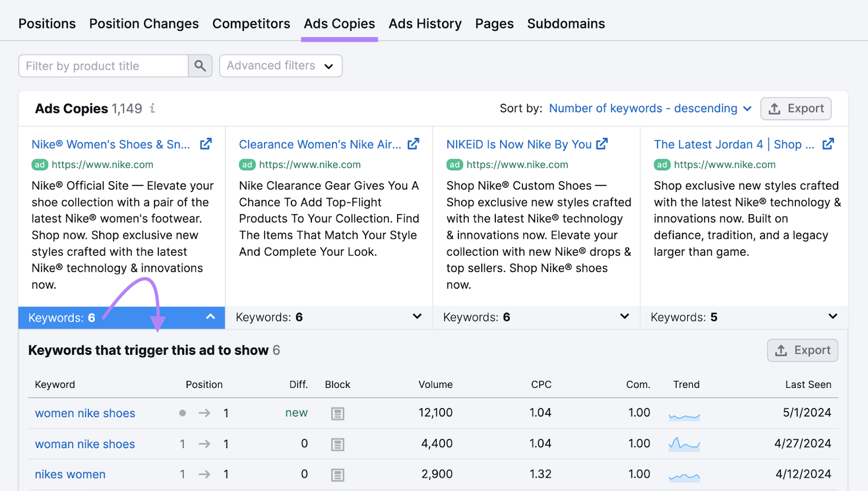Go to the Ads History tab

[425, 24]
